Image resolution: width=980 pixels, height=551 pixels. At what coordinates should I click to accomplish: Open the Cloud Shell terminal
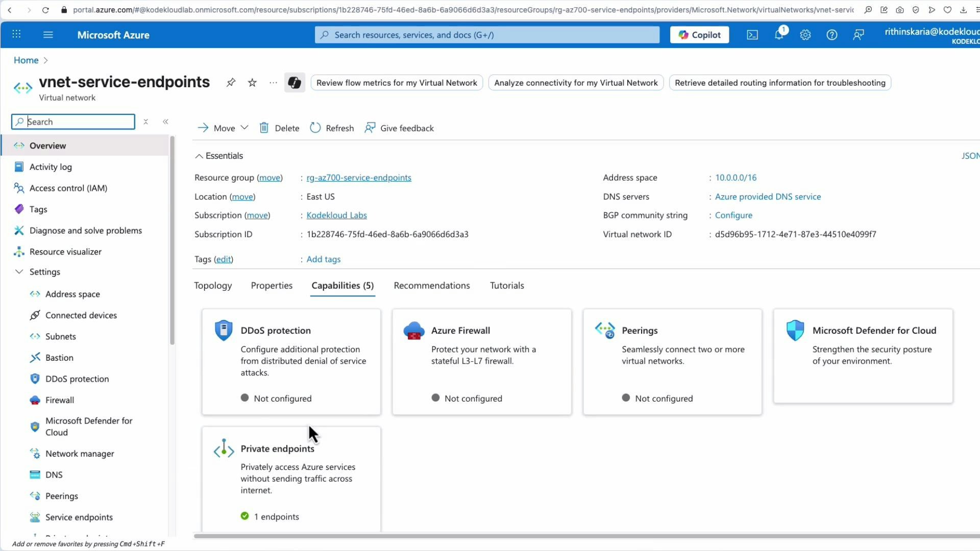tap(752, 35)
